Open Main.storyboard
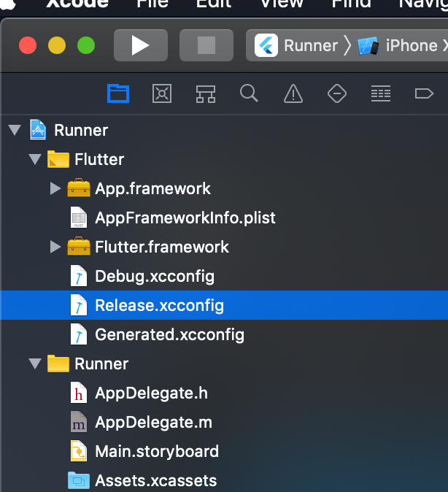Image resolution: width=448 pixels, height=492 pixels. tap(157, 452)
